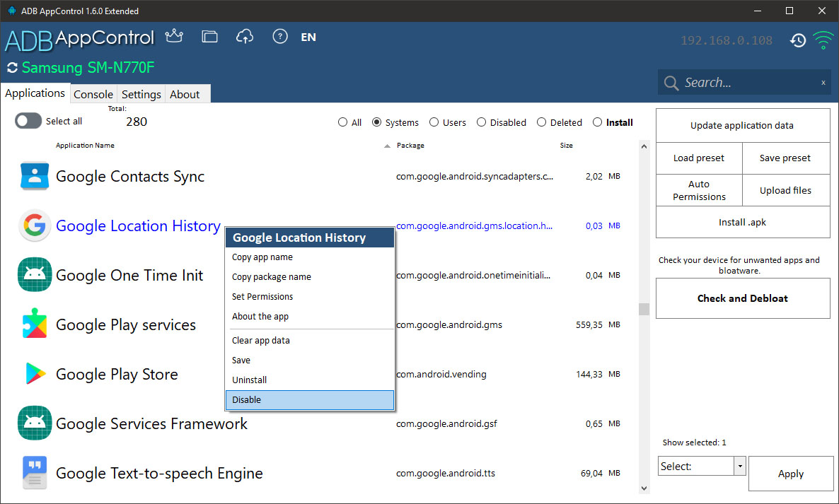Screen dimensions: 839x504
Task: Click the app list scrollbar thumb
Action: 644,309
